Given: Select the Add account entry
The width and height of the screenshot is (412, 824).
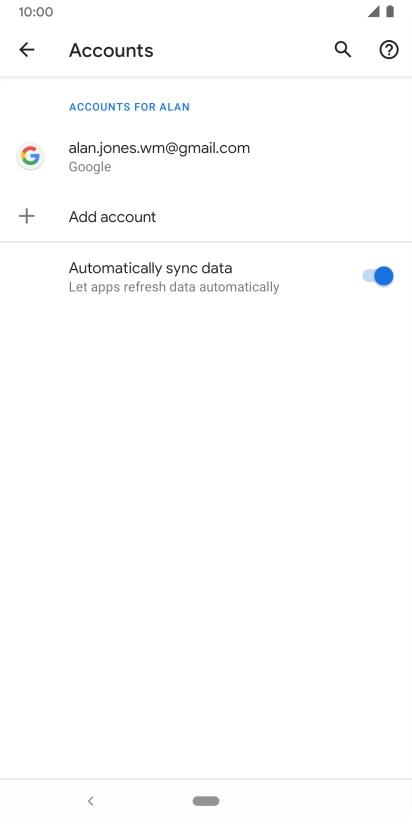Looking at the screenshot, I should 206,217.
